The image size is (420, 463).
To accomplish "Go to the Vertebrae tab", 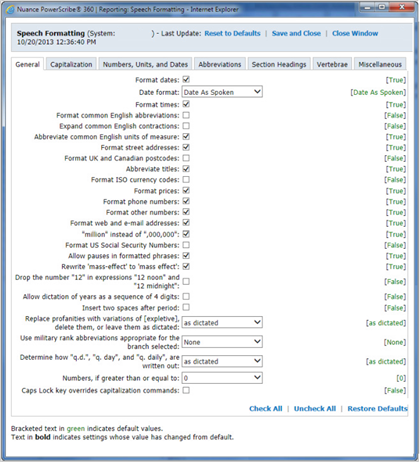I will click(332, 64).
